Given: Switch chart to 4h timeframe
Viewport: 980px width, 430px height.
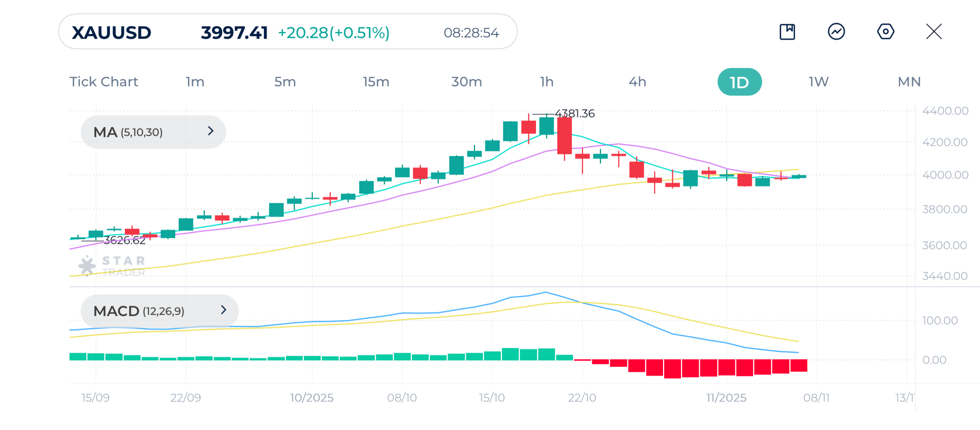Looking at the screenshot, I should [x=637, y=82].
